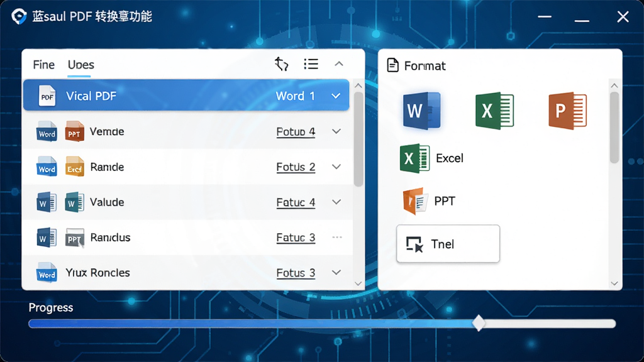Open the Fine tab
The image size is (644, 362).
(44, 65)
